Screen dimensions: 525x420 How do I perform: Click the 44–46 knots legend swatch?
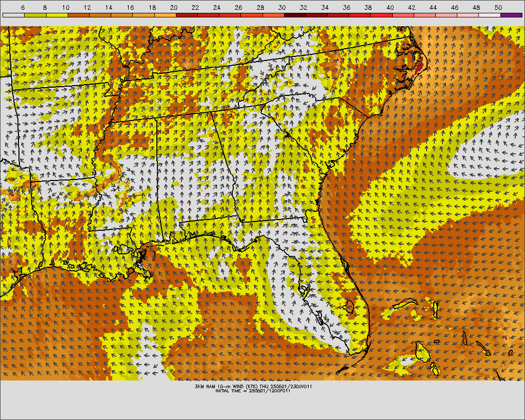447,15
